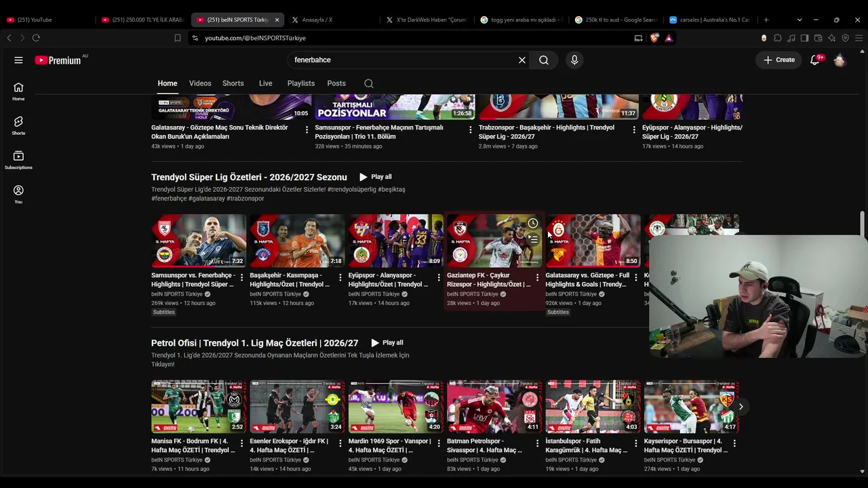Open the Trendyol Süper Lig Özetleri playlist title
This screenshot has height=488, width=868.
pos(249,177)
